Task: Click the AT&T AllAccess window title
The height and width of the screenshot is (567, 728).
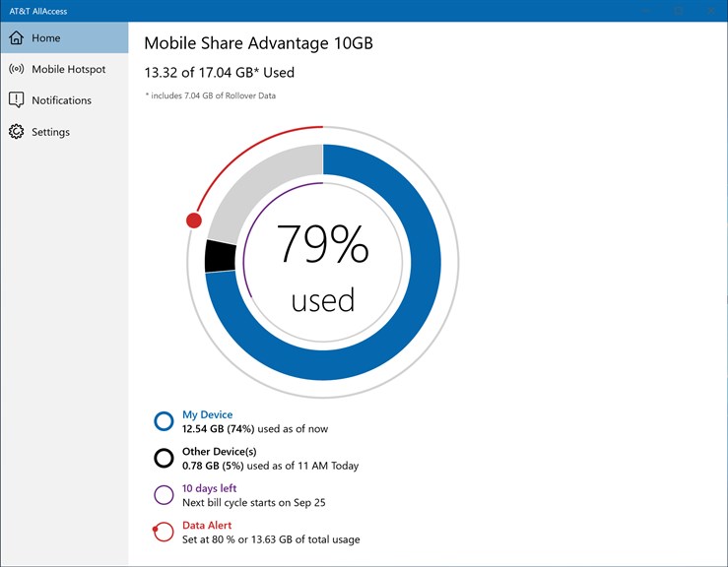Action: [38, 11]
